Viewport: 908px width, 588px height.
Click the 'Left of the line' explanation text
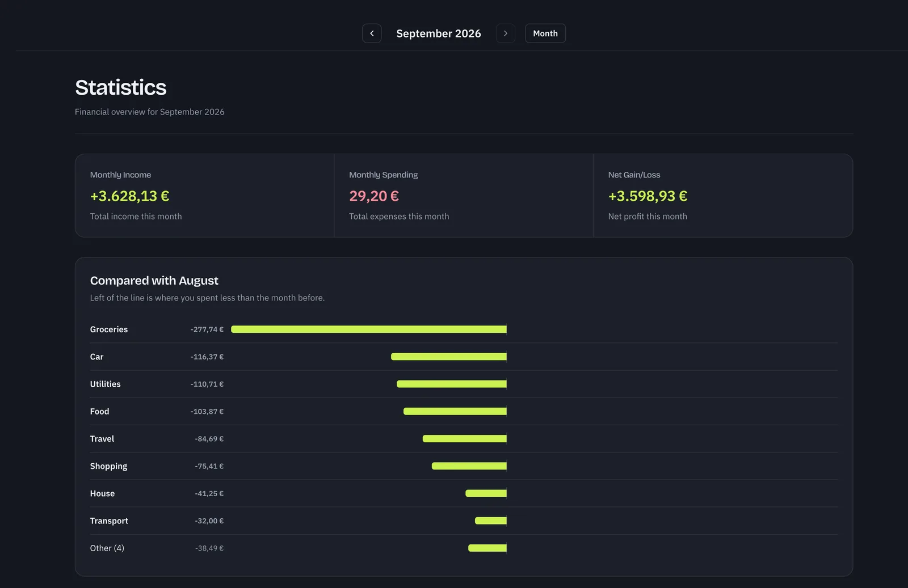click(x=207, y=298)
